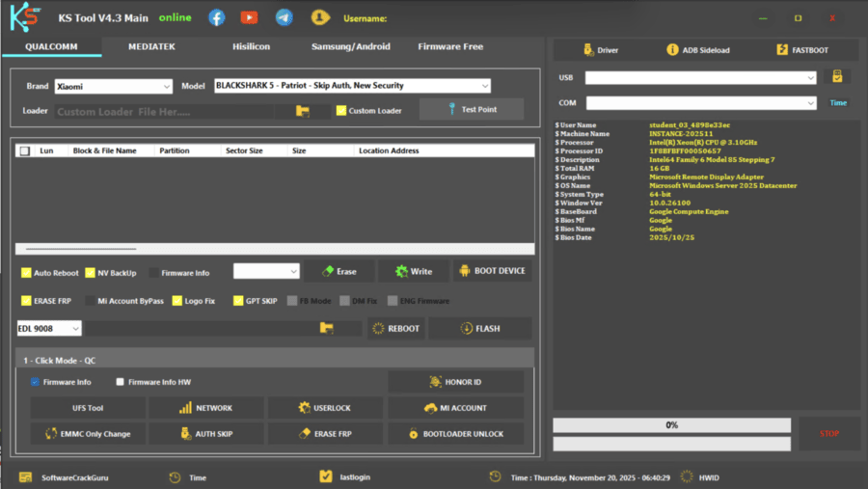Toggle the Custom Loader checkbox
Image resolution: width=868 pixels, height=489 pixels.
click(341, 110)
